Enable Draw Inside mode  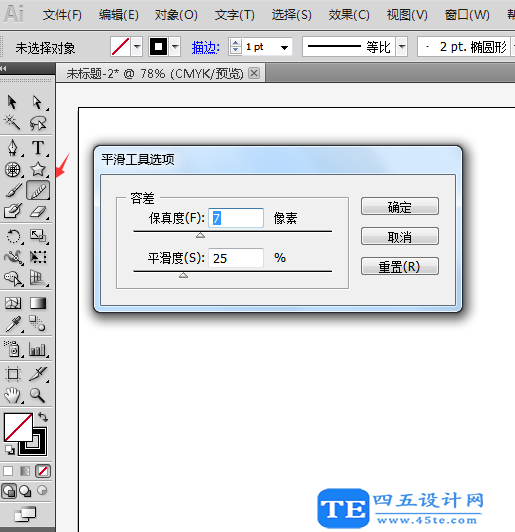click(x=42, y=491)
